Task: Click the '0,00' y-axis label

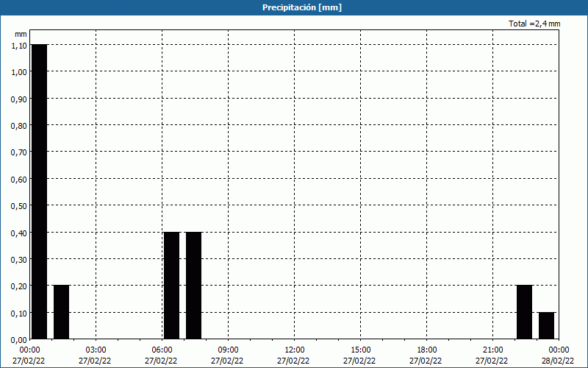Action: click(19, 340)
